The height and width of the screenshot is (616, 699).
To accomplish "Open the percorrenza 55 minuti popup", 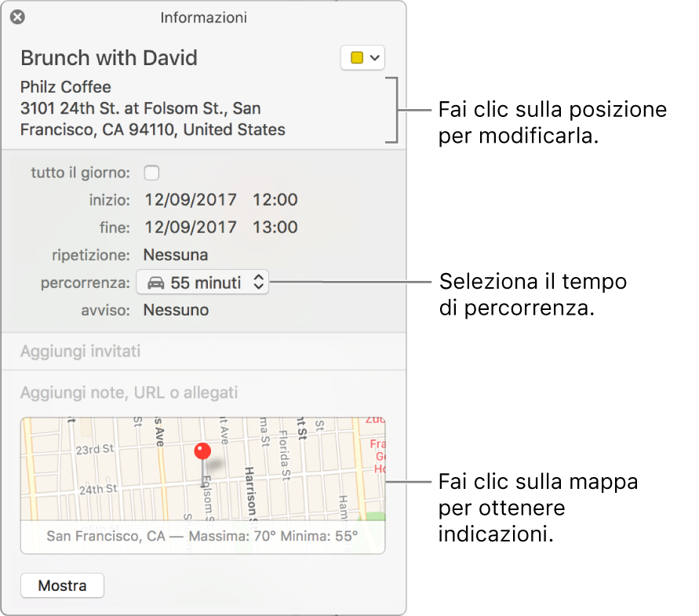I will coord(202,282).
